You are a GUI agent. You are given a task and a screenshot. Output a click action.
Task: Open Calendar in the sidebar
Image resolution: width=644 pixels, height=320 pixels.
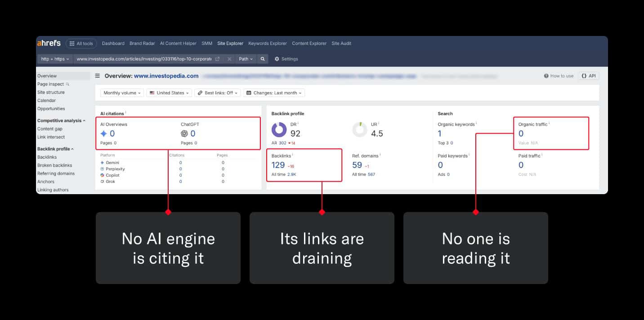point(47,100)
